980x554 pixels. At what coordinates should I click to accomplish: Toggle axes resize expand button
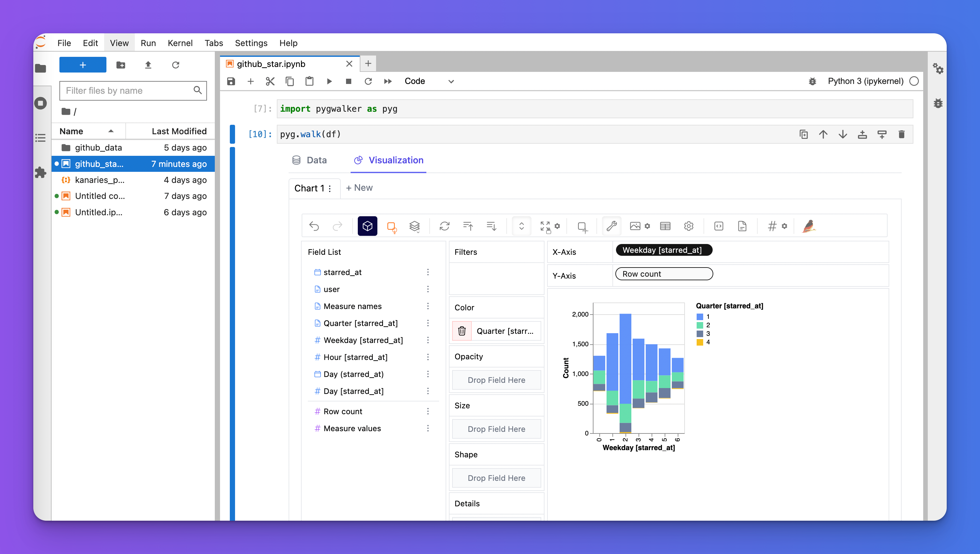[521, 226]
